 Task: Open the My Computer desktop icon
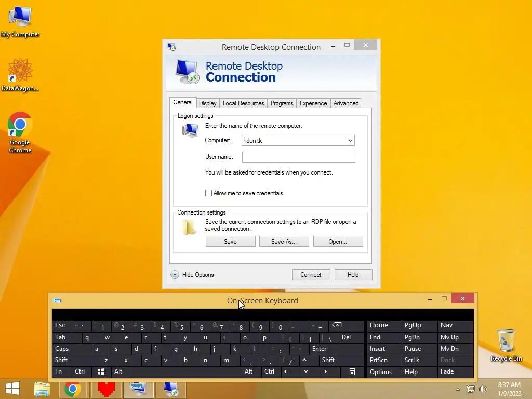[x=20, y=22]
